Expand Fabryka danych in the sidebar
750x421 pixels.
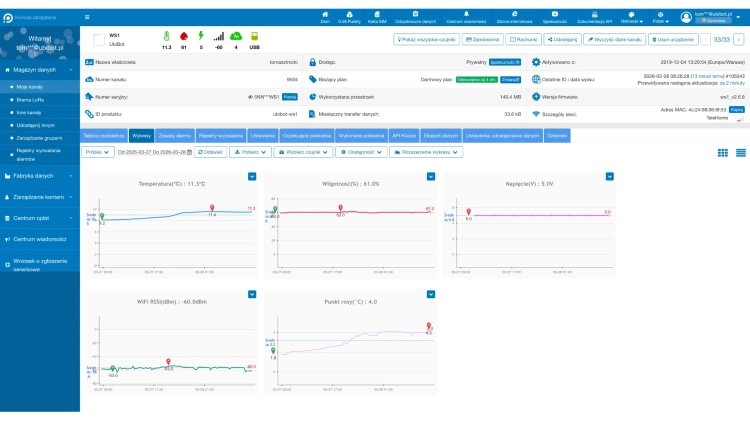[38, 175]
